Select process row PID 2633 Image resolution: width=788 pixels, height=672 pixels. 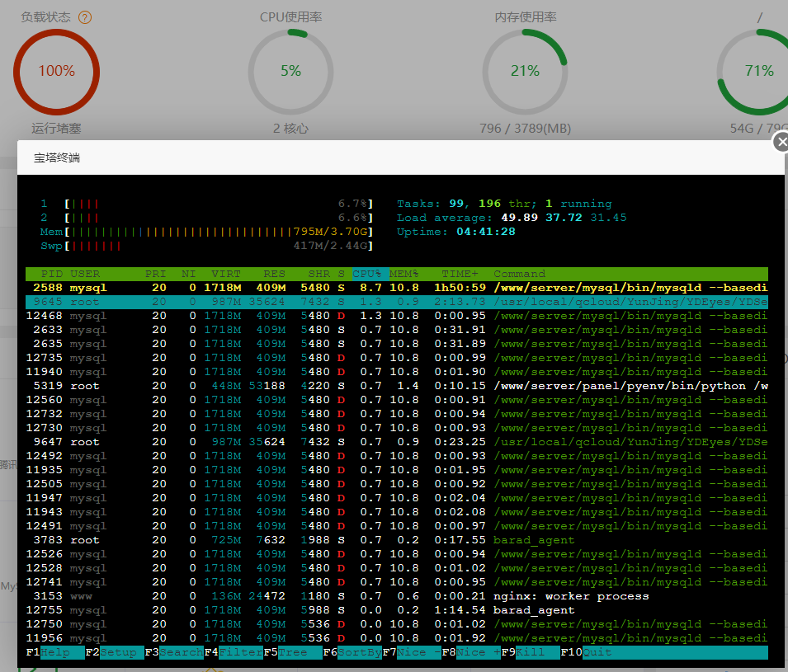coord(397,330)
